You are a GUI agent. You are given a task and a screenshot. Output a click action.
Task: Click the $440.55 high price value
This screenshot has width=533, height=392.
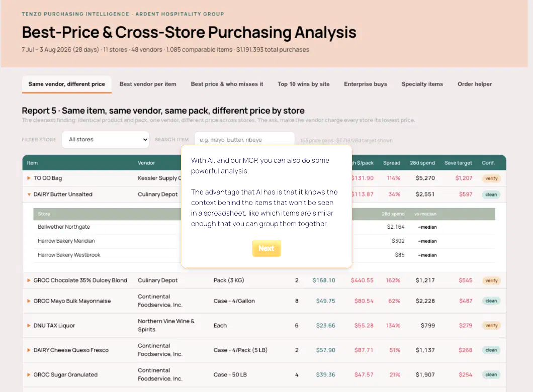point(362,280)
